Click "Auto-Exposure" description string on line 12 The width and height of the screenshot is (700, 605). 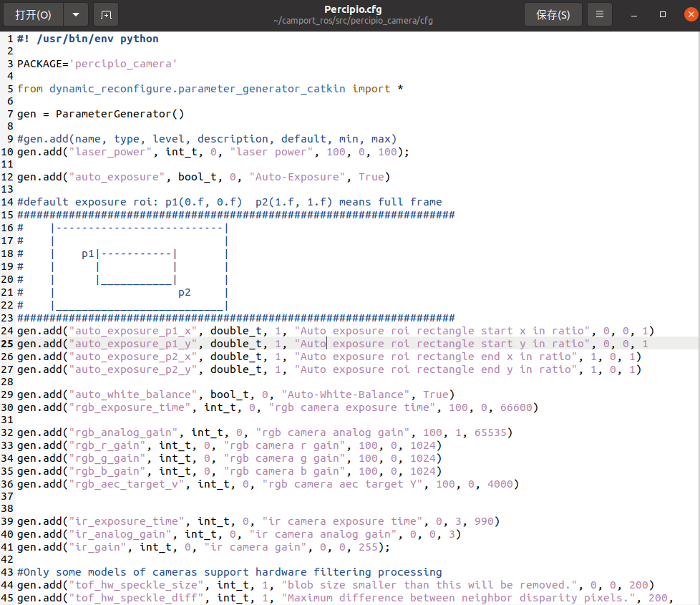point(297,177)
